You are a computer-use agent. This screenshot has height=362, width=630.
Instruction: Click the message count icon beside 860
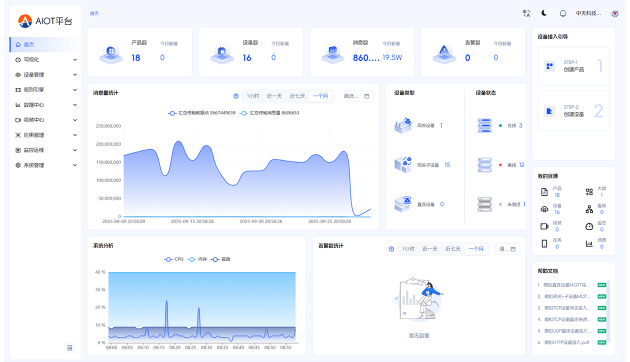(x=332, y=54)
